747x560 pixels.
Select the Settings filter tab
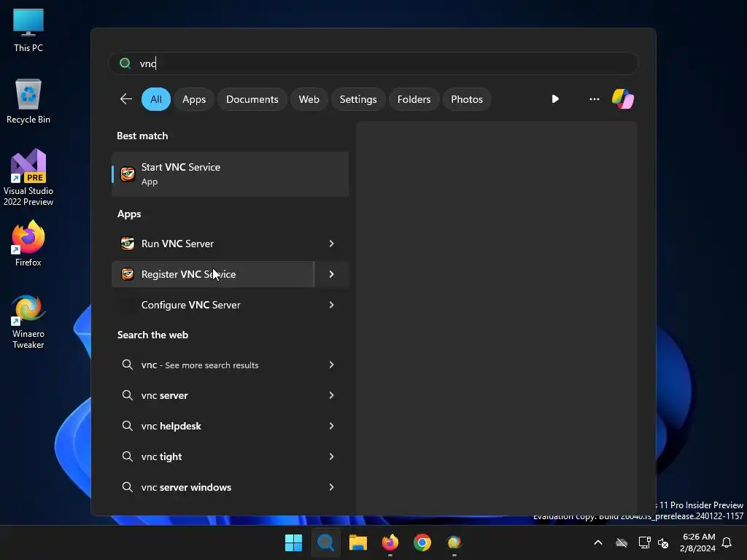coord(358,99)
